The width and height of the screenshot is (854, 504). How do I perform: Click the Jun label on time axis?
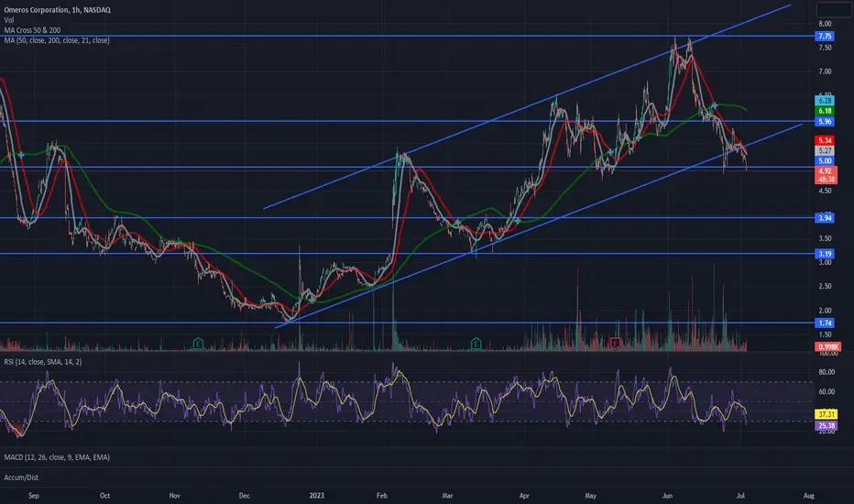[667, 496]
